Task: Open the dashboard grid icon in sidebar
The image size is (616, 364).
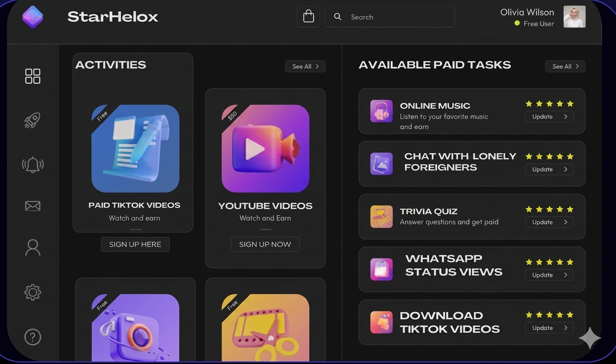Action: tap(32, 76)
